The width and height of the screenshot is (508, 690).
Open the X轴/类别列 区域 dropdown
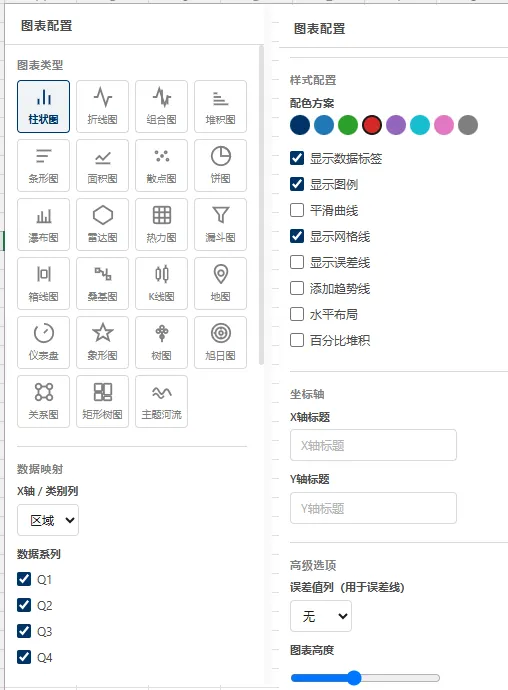click(x=48, y=520)
